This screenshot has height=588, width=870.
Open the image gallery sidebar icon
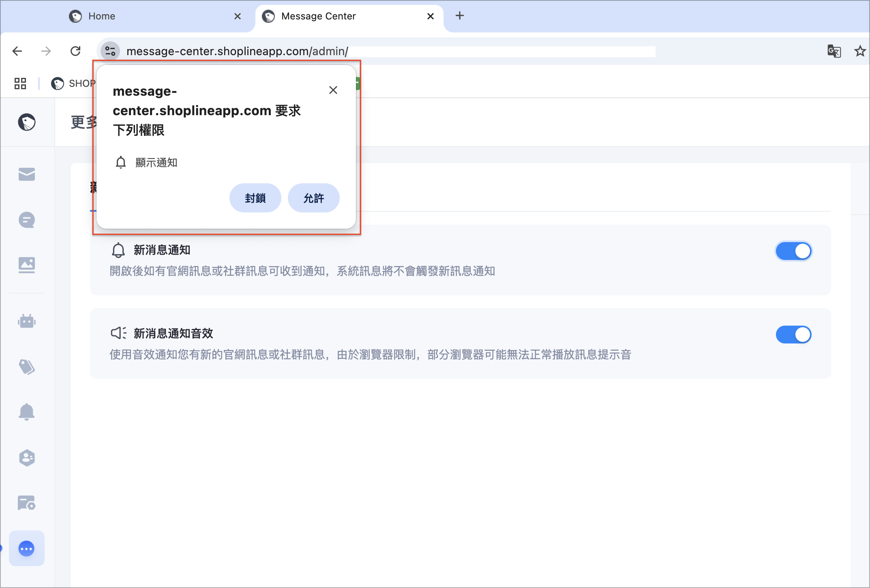click(27, 265)
